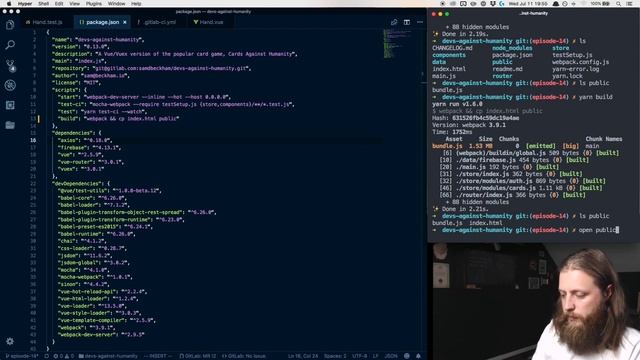640x360 pixels.
Task: Open the Explorer view in the activity bar
Action: tap(10, 25)
